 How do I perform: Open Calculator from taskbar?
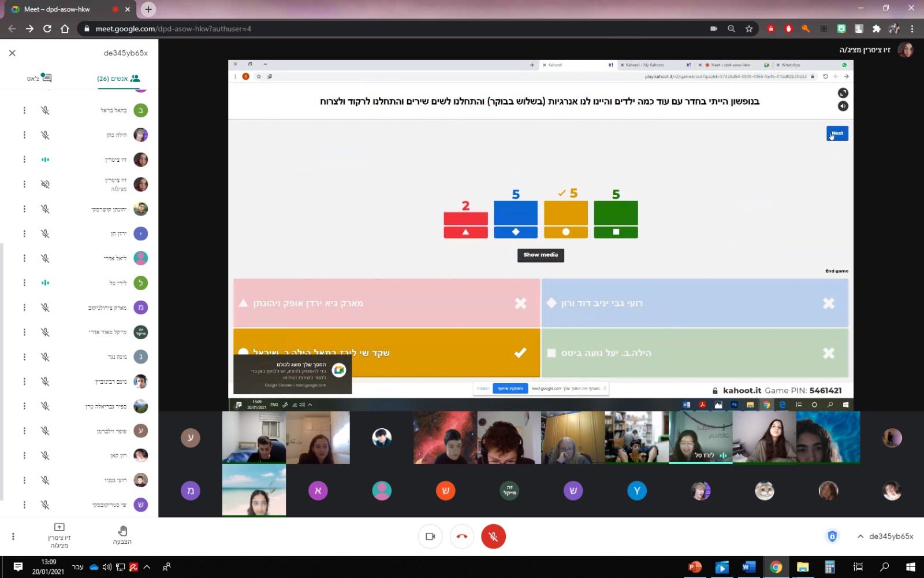pyautogui.click(x=830, y=567)
